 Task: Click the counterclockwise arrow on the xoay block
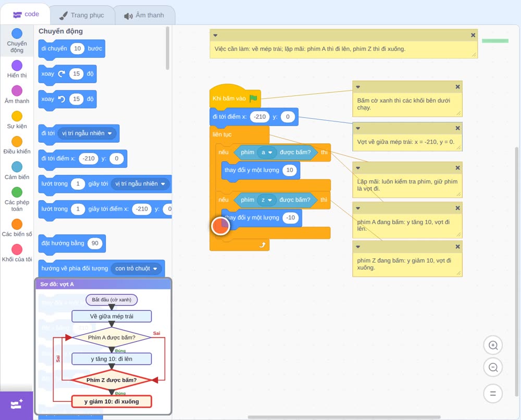(61, 98)
